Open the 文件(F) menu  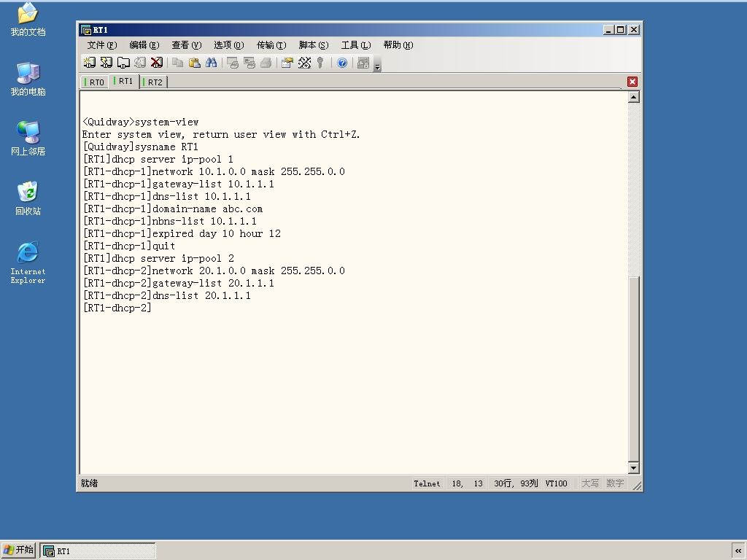102,45
